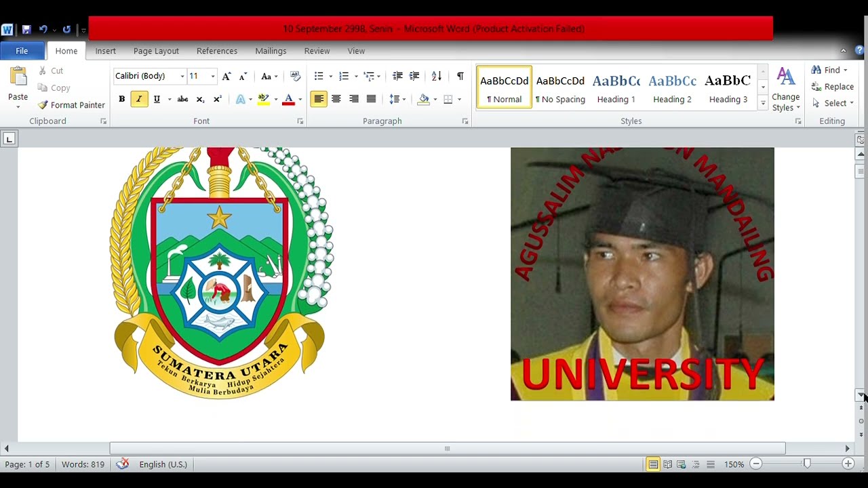This screenshot has width=868, height=488.
Task: Set alignment to Align Left
Action: 319,99
